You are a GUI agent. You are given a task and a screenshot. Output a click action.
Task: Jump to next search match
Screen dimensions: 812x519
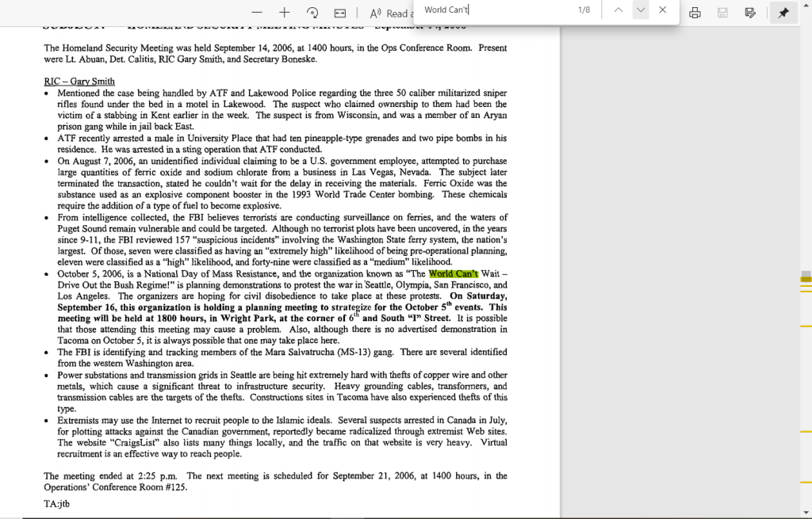pos(641,10)
